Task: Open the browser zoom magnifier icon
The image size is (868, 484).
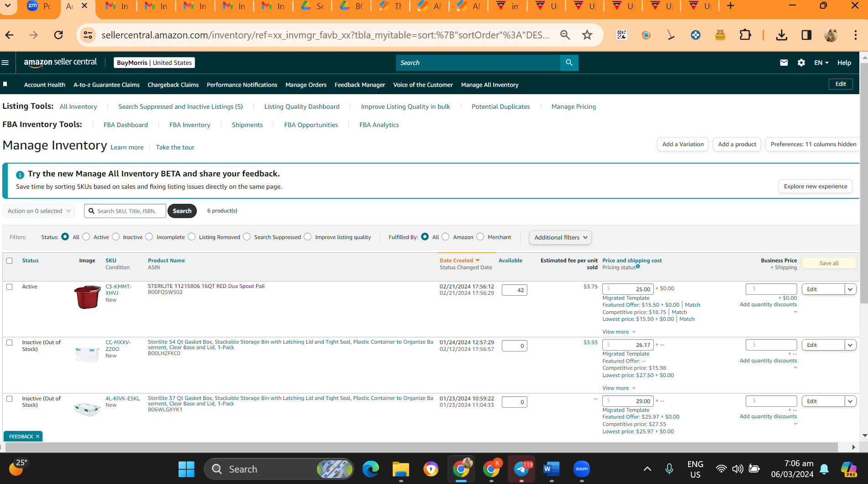Action: pyautogui.click(x=565, y=35)
